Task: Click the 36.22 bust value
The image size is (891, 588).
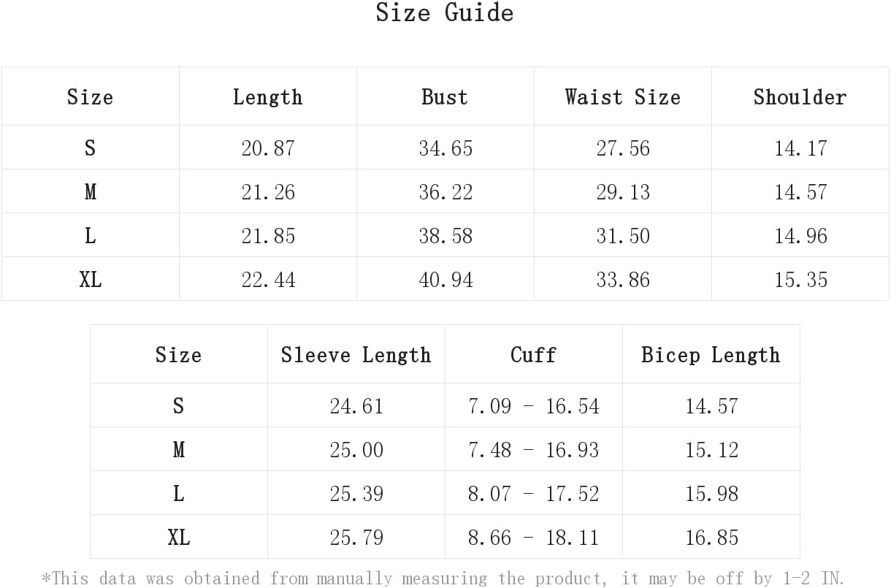Action: [x=445, y=192]
